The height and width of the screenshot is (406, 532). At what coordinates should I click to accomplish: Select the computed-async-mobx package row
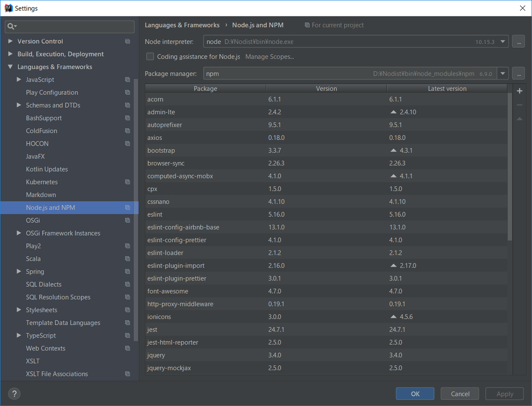point(326,176)
